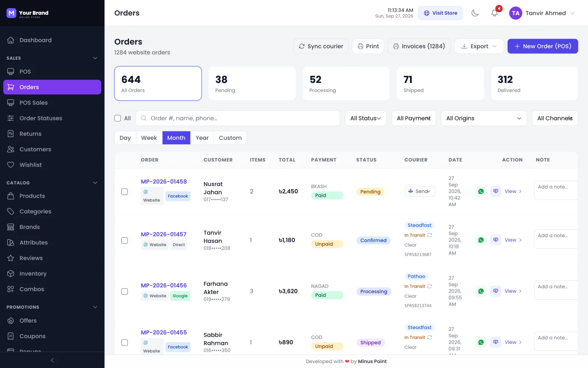This screenshot has height=368, width=588.
Task: Switch to the Week tab
Action: click(x=149, y=138)
